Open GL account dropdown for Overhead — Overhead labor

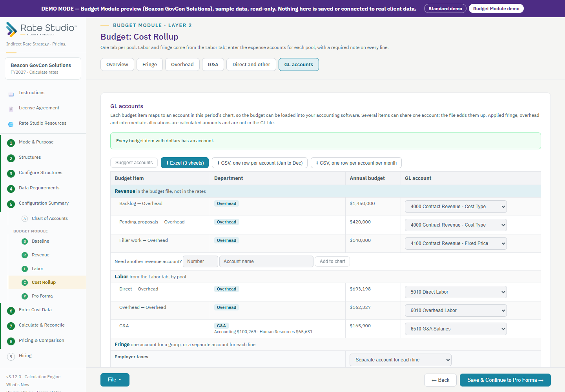pyautogui.click(x=456, y=310)
